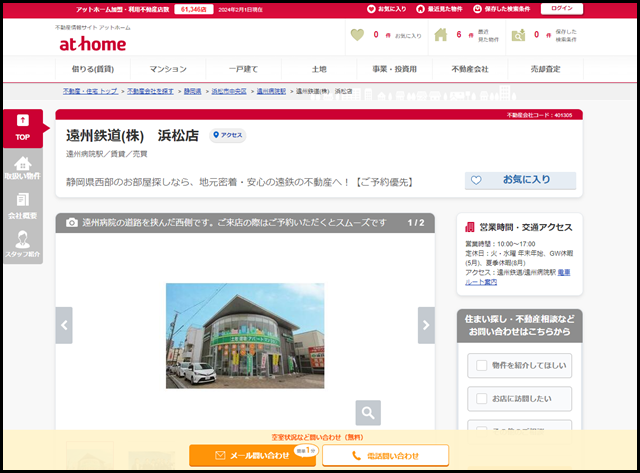This screenshot has width=640, height=473.
Task: Open 事業・投資用 menu
Action: [x=394, y=69]
